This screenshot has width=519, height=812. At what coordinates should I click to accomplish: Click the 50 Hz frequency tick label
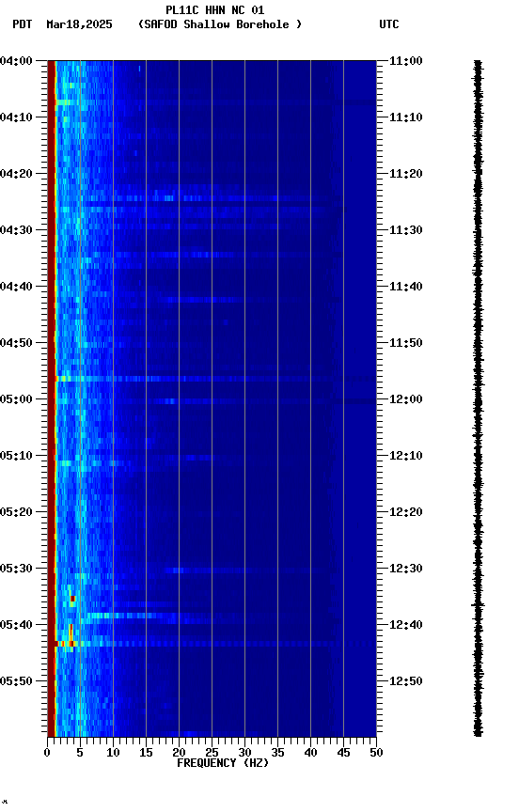376,753
